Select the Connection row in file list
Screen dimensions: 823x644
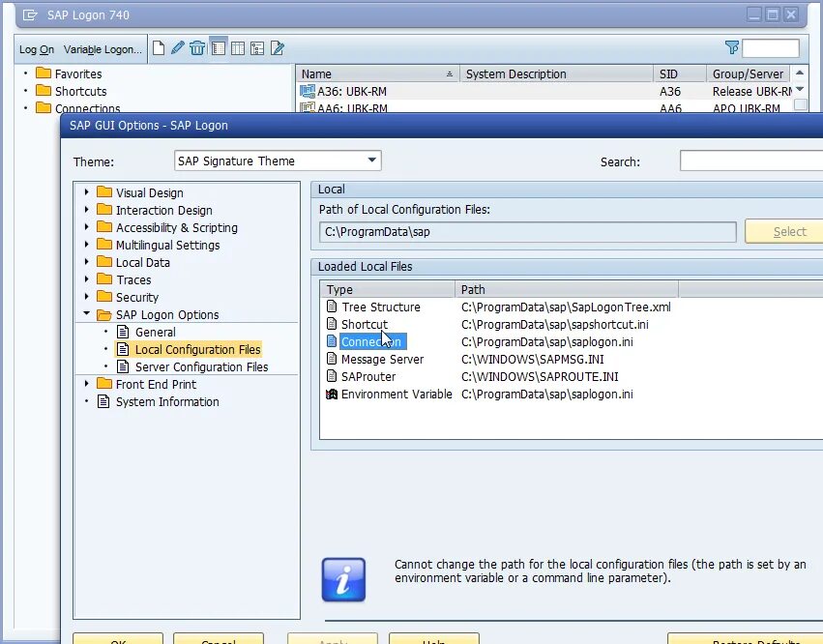[x=371, y=341]
